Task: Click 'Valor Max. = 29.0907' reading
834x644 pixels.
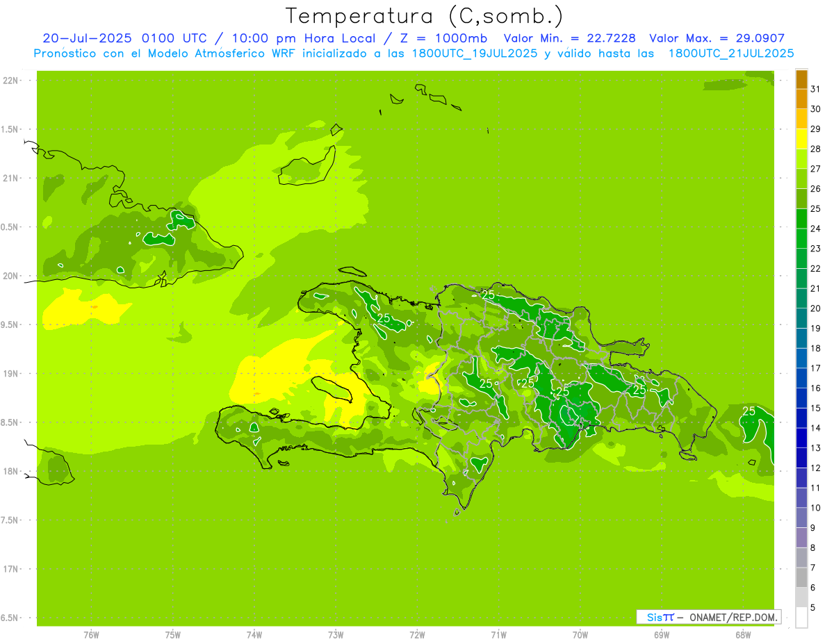Action: click(x=717, y=38)
